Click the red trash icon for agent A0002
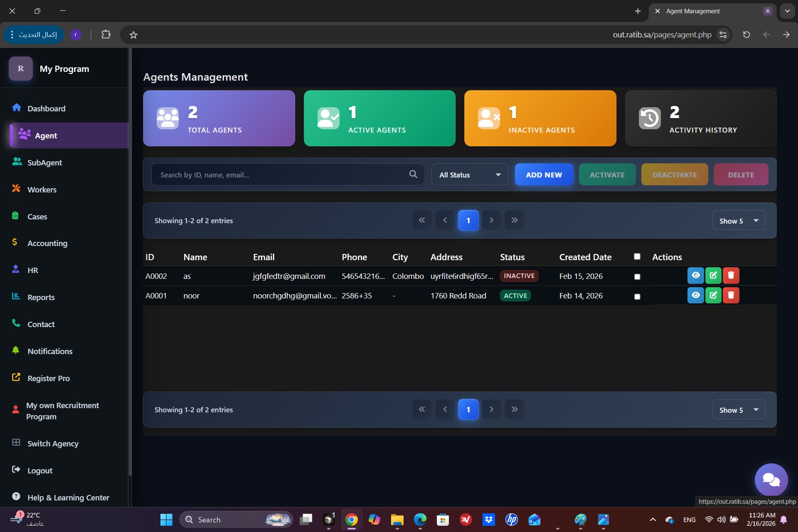Image resolution: width=798 pixels, height=532 pixels. point(731,276)
